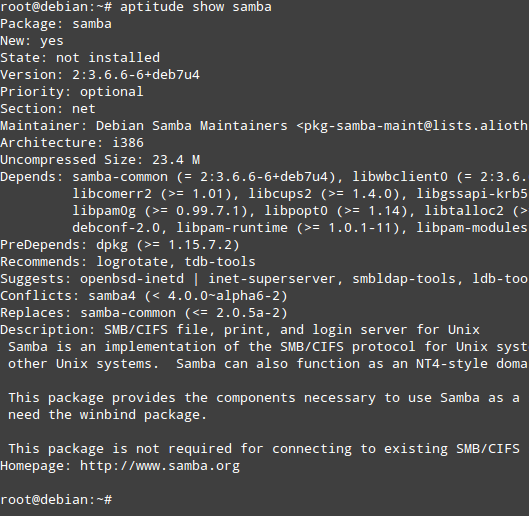Click the maintainer email pkg-samba-maint address
Screen dimensions: 529x516
click(416, 126)
